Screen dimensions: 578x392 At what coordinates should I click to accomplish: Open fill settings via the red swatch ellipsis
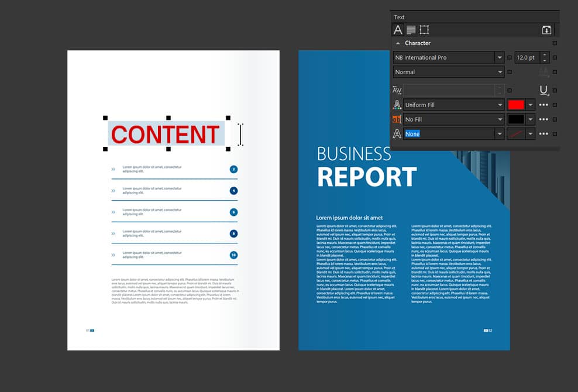(x=543, y=105)
